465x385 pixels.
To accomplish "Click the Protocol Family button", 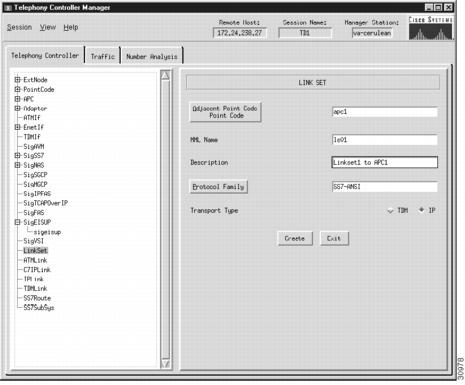I will coord(218,187).
